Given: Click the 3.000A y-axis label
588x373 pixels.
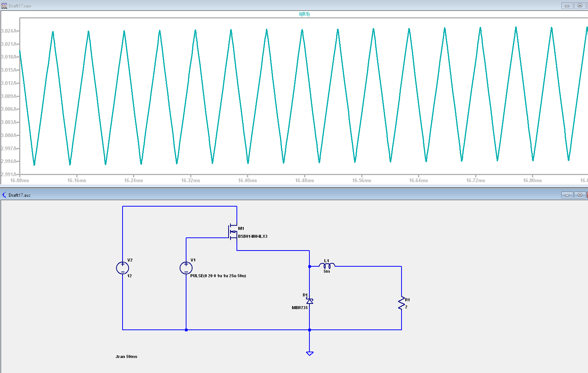Looking at the screenshot, I should [x=9, y=135].
